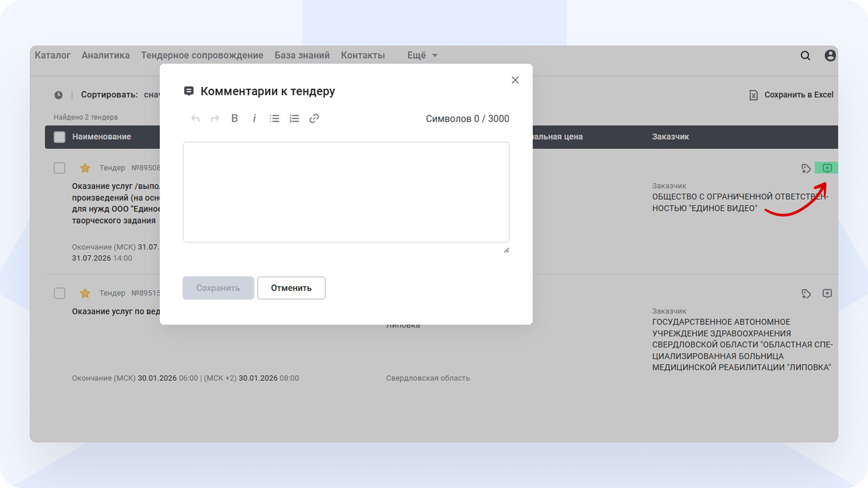Open the Каталог menu item
This screenshot has height=488, width=868.
(52, 55)
